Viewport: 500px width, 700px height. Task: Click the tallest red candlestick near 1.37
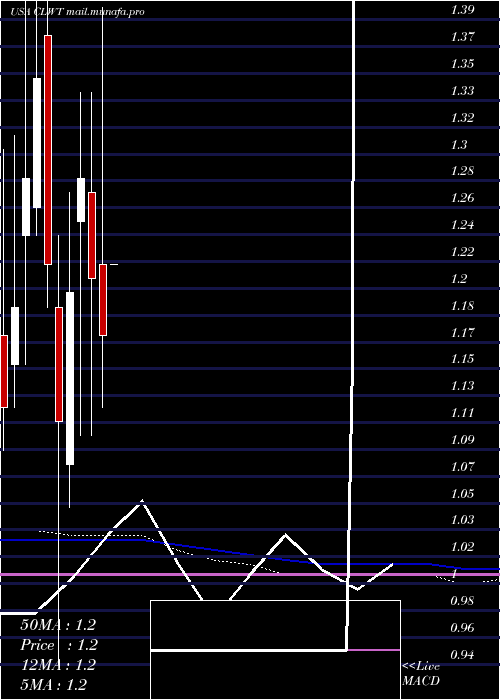pyautogui.click(x=48, y=150)
